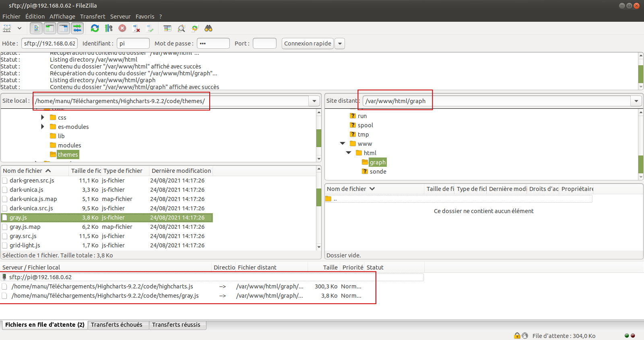Image resolution: width=644 pixels, height=340 pixels.
Task: Sort local files by Dernière modification
Action: [181, 171]
